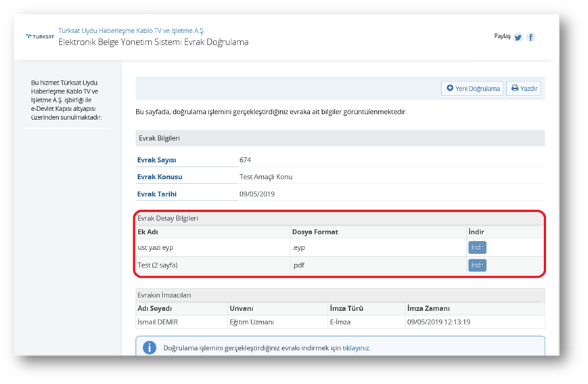Click the Dosya Format column header
This screenshot has width=588, height=384.
[x=315, y=232]
